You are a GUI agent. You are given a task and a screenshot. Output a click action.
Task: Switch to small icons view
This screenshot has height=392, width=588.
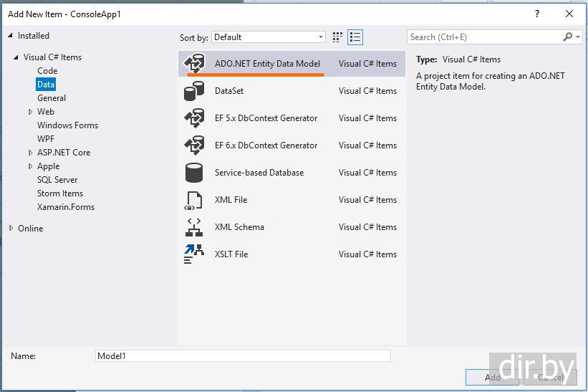click(338, 37)
